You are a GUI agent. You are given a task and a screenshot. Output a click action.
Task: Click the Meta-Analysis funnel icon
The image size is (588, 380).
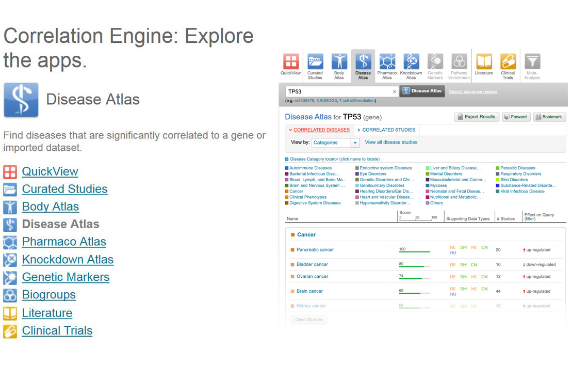[x=532, y=62]
